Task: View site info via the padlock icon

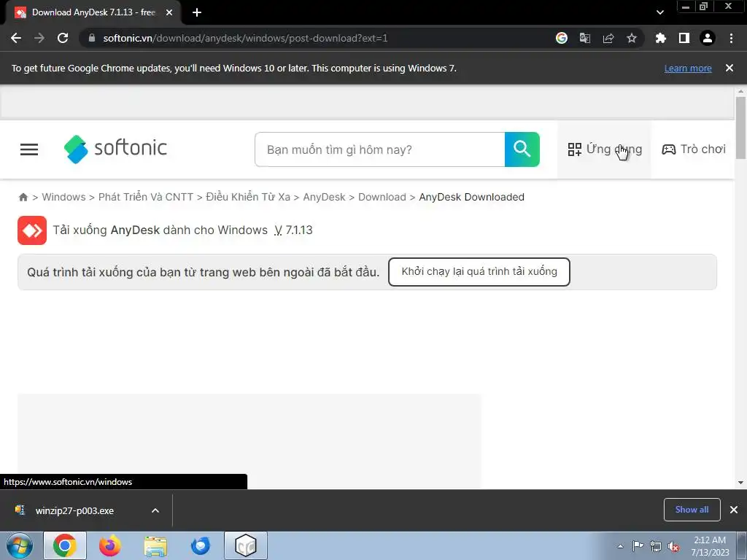Action: 92,38
